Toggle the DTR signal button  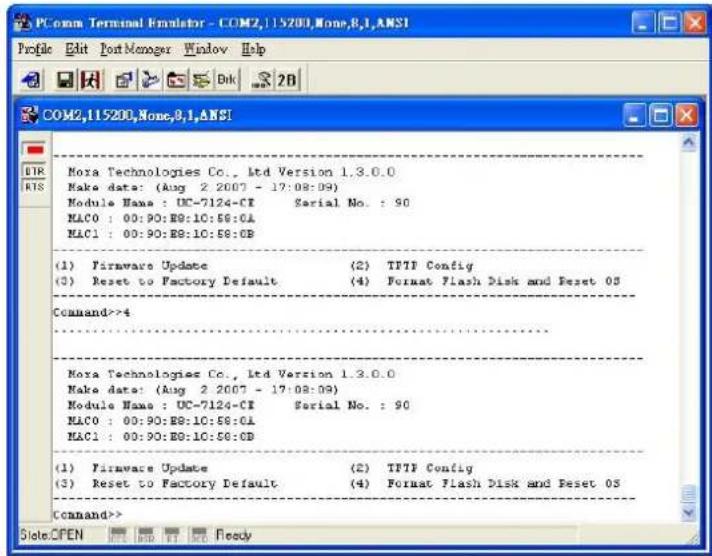(x=35, y=171)
